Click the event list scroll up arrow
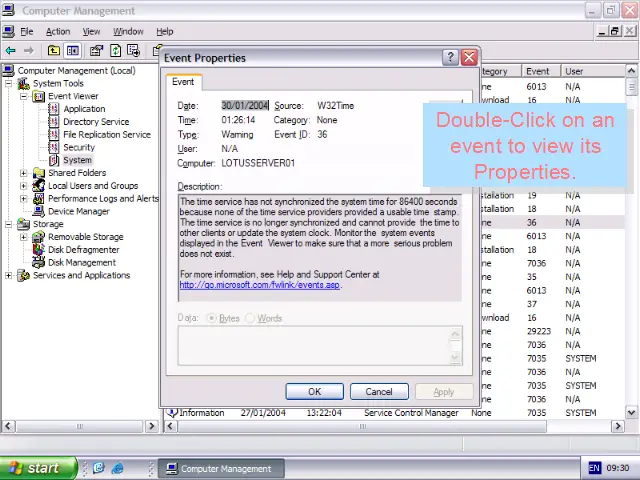The image size is (640, 480). (x=631, y=71)
